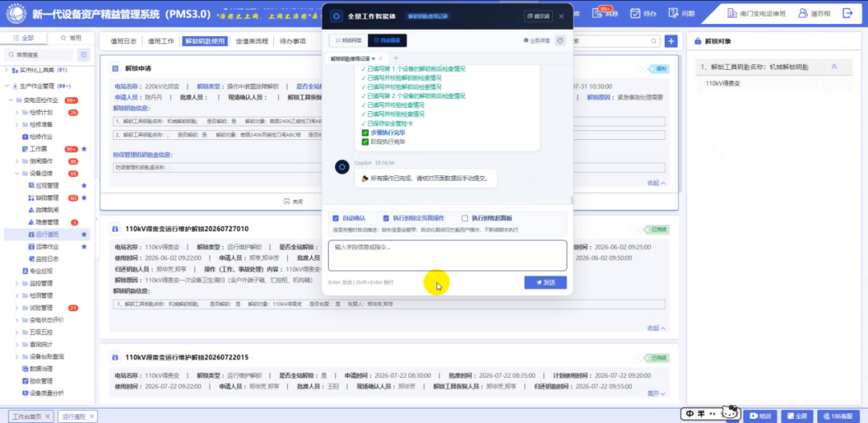Open the 待办 to-do icon

click(x=636, y=14)
